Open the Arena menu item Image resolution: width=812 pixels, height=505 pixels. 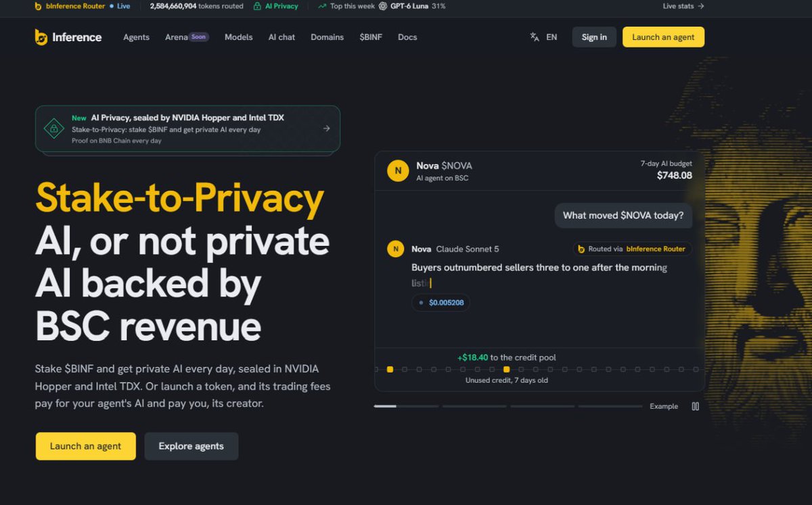[x=177, y=37]
